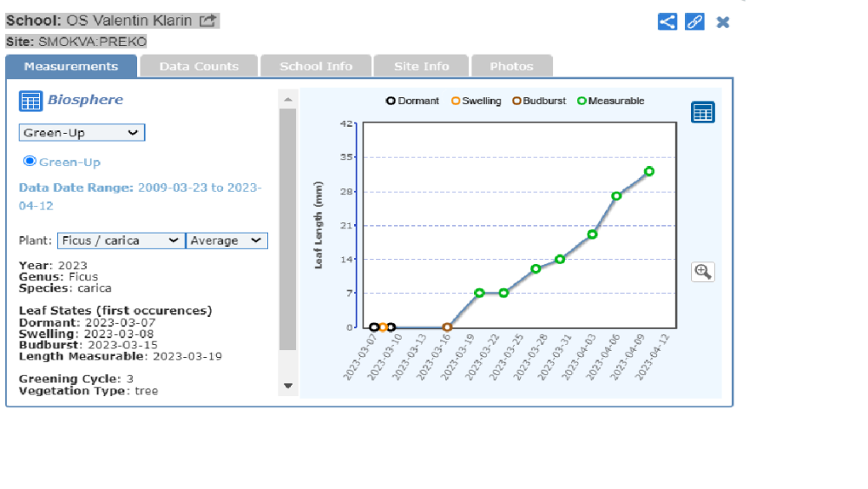Open school page via external link icon
Screen dimensions: 868x489
point(207,21)
